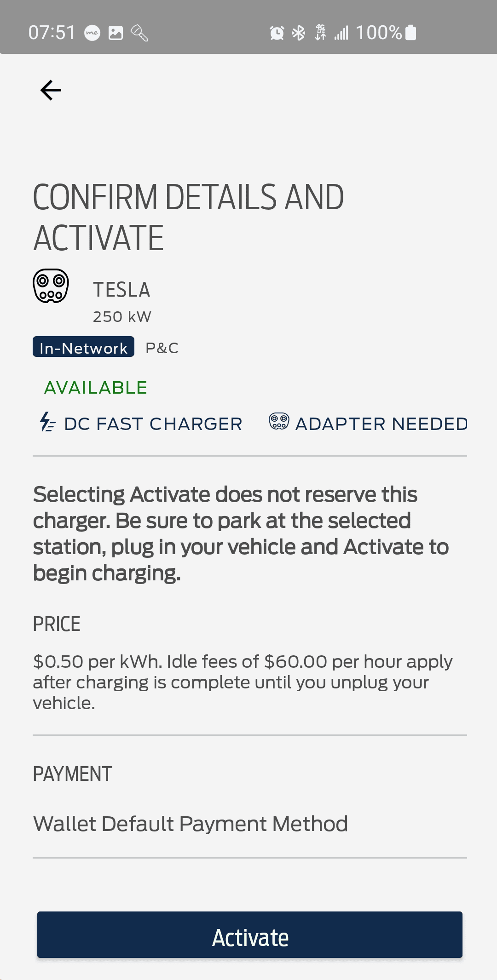497x980 pixels.
Task: Tap the DC FAST CHARGER label
Action: click(x=153, y=424)
